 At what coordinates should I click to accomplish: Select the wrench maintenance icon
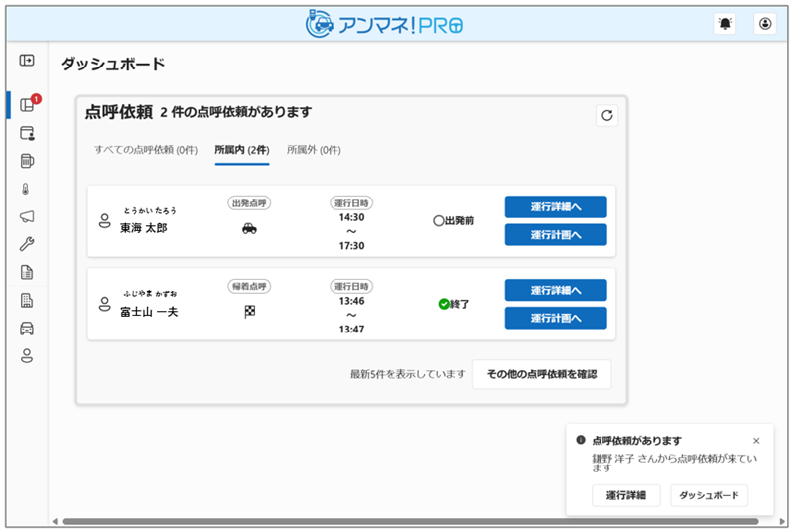click(27, 244)
